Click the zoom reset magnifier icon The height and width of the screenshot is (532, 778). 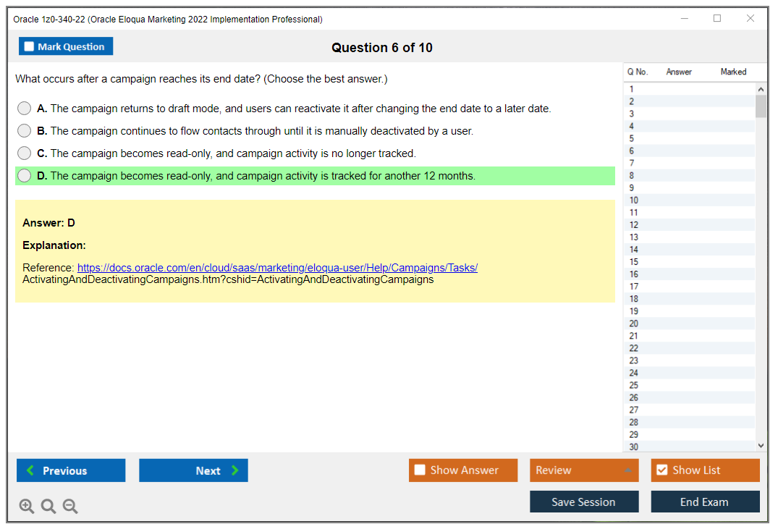click(x=48, y=507)
